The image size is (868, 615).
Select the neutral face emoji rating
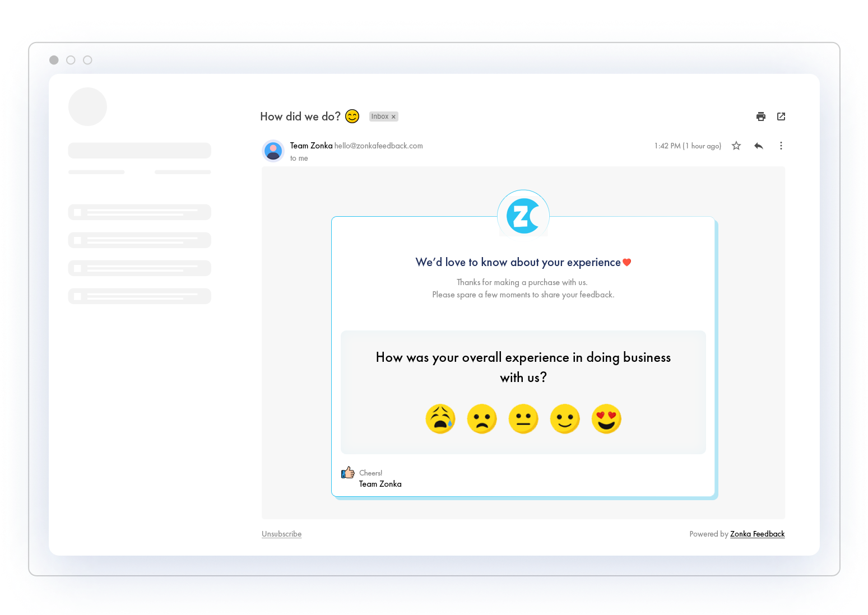[523, 418]
